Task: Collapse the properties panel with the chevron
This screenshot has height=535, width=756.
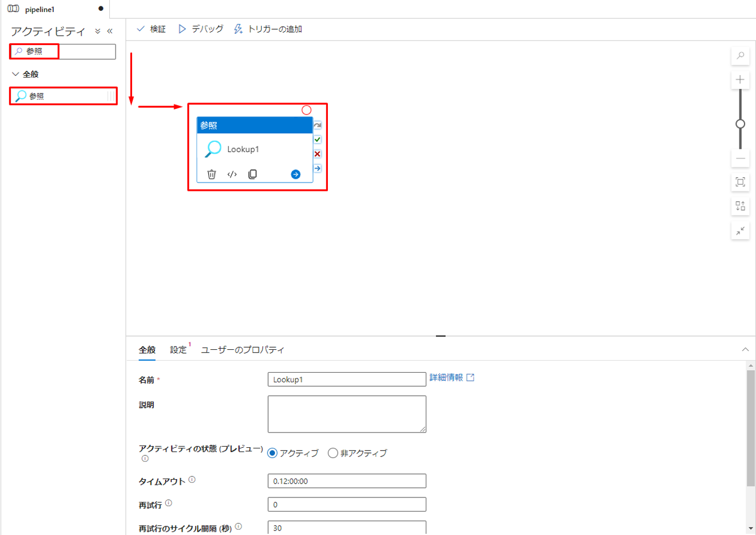Action: tap(745, 349)
